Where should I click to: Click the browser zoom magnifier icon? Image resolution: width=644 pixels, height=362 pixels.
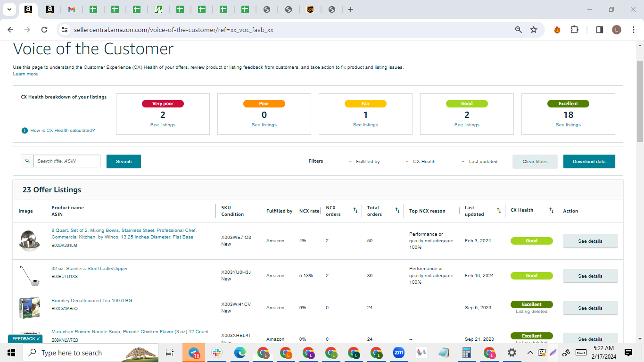coord(519,30)
